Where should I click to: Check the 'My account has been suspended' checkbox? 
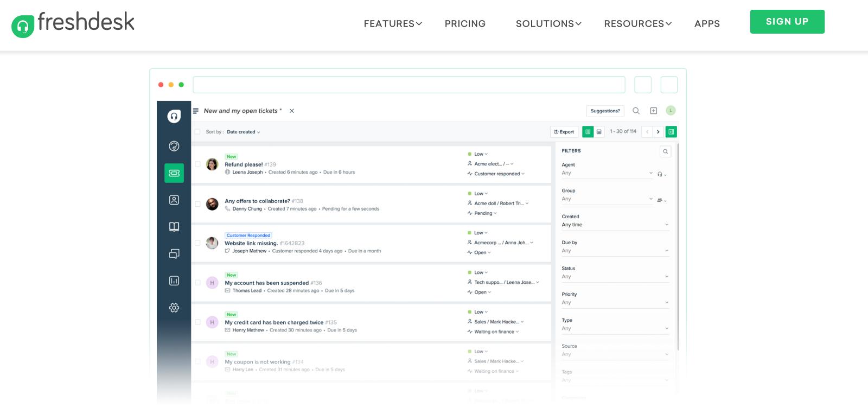click(x=197, y=283)
